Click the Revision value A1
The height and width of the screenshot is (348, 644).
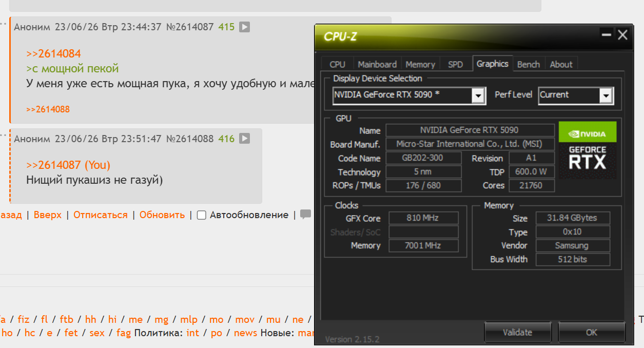[532, 158]
